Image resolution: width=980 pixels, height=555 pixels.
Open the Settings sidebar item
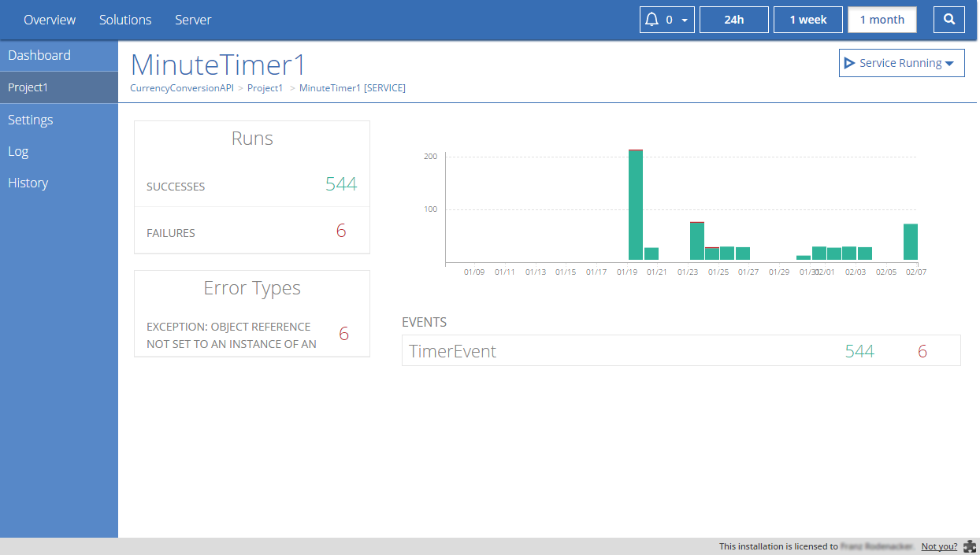(31, 120)
